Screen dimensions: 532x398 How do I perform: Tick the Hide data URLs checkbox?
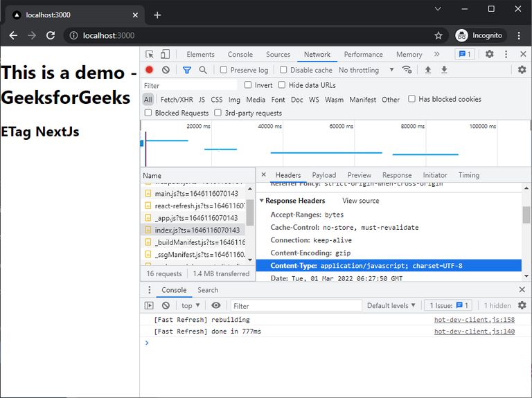coord(282,85)
